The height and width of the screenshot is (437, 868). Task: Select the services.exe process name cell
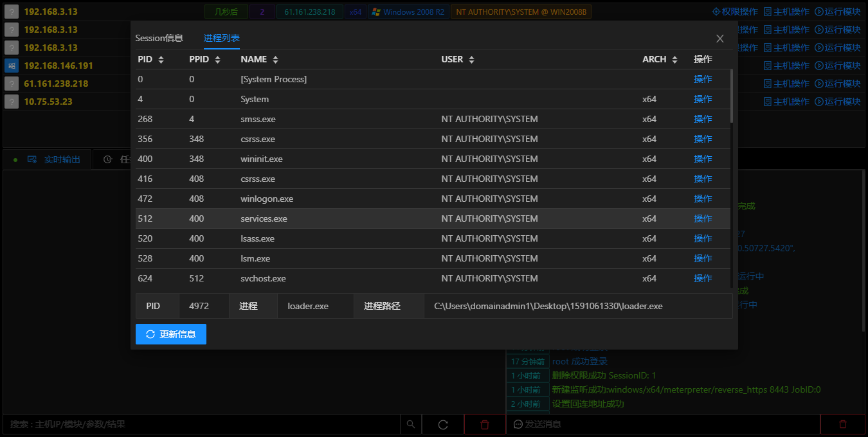264,219
